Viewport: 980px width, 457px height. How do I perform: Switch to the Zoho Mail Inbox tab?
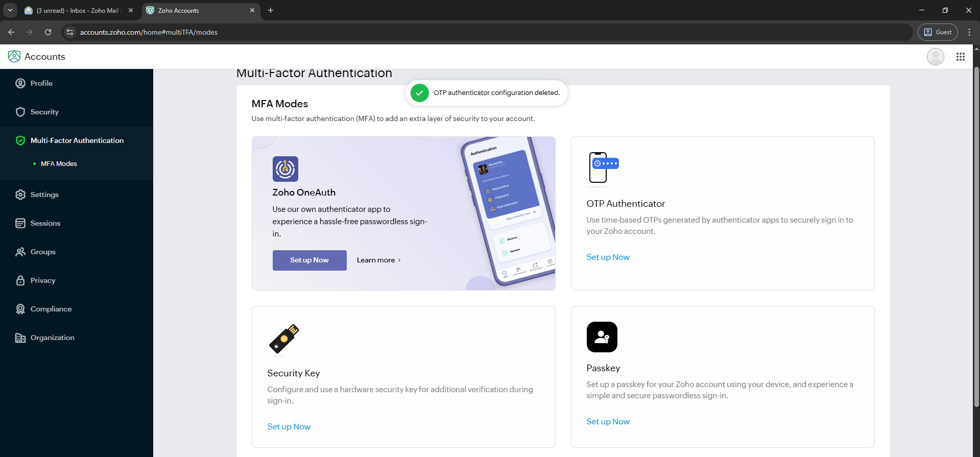pyautogui.click(x=77, y=10)
